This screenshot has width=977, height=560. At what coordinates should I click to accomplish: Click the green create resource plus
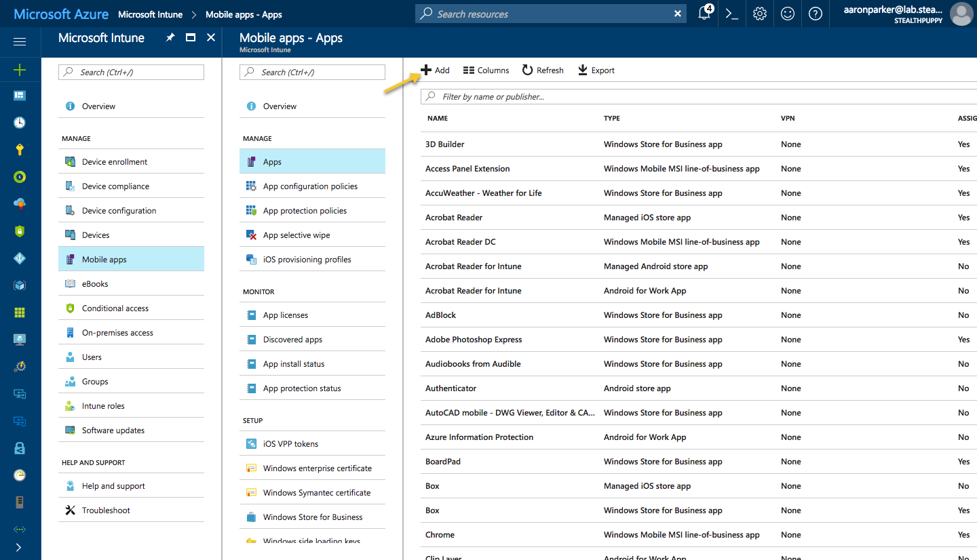[20, 70]
